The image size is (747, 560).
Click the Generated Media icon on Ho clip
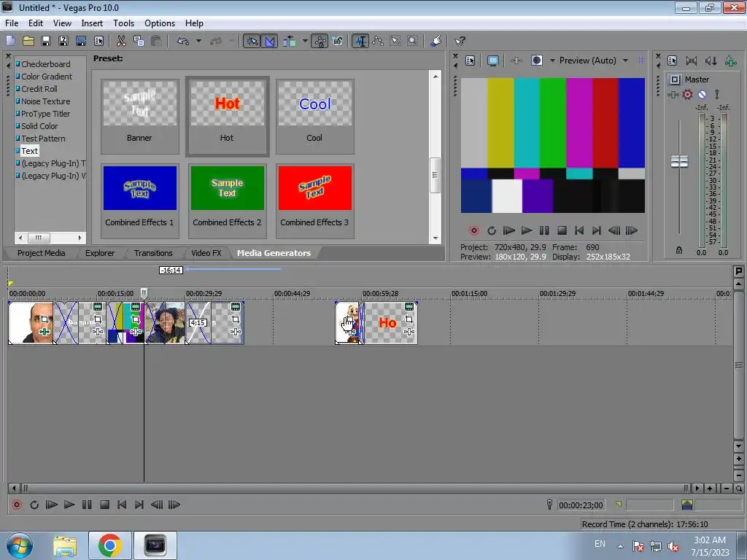point(409,307)
